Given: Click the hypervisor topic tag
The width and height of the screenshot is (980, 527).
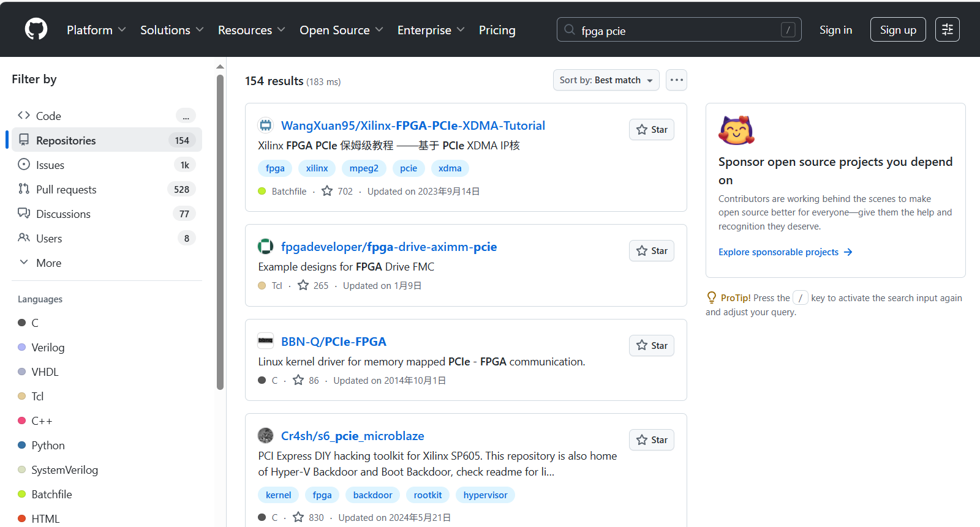Looking at the screenshot, I should [x=485, y=495].
